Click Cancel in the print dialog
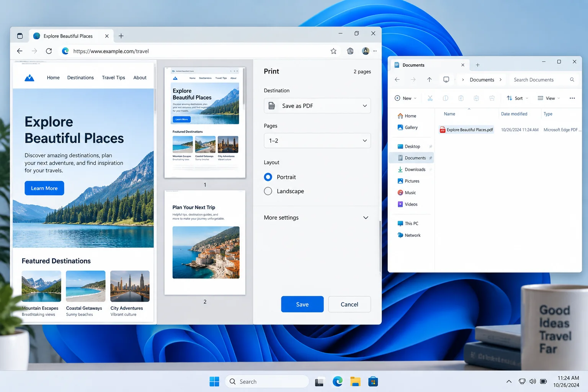Viewport: 588px width, 392px height. (x=349, y=304)
